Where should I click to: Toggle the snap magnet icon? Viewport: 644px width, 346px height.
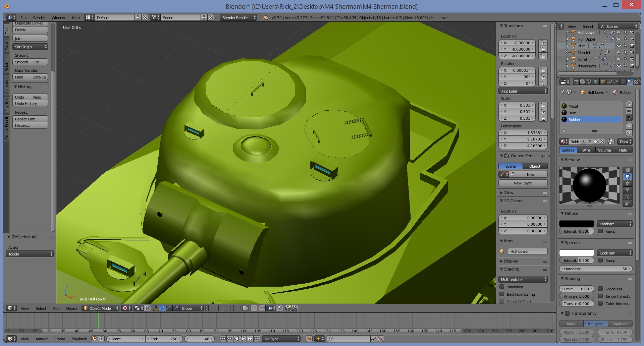click(x=262, y=308)
